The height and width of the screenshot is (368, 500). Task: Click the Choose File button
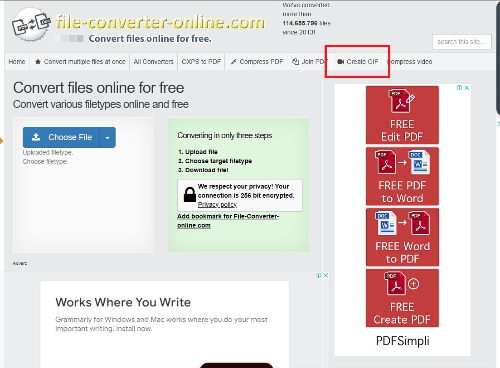61,137
